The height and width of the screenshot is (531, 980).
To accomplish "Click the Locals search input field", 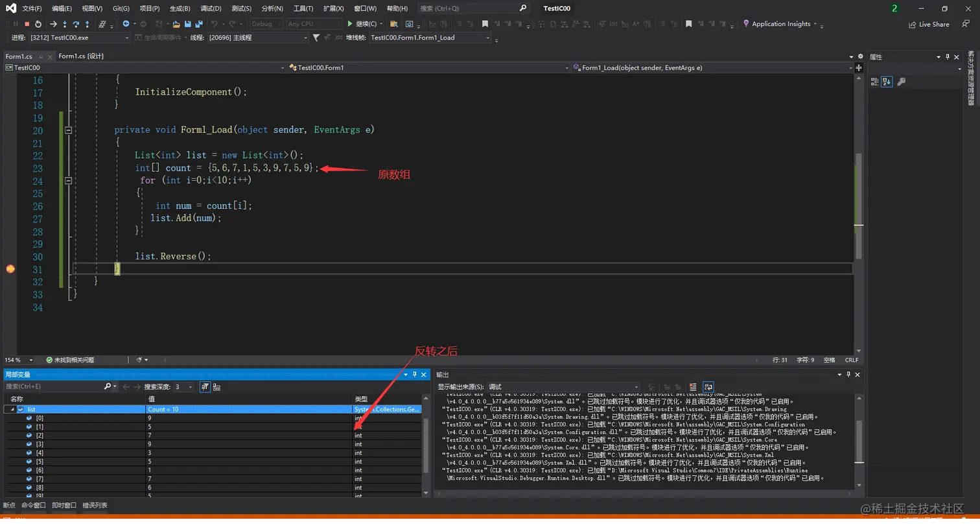I will click(x=54, y=386).
